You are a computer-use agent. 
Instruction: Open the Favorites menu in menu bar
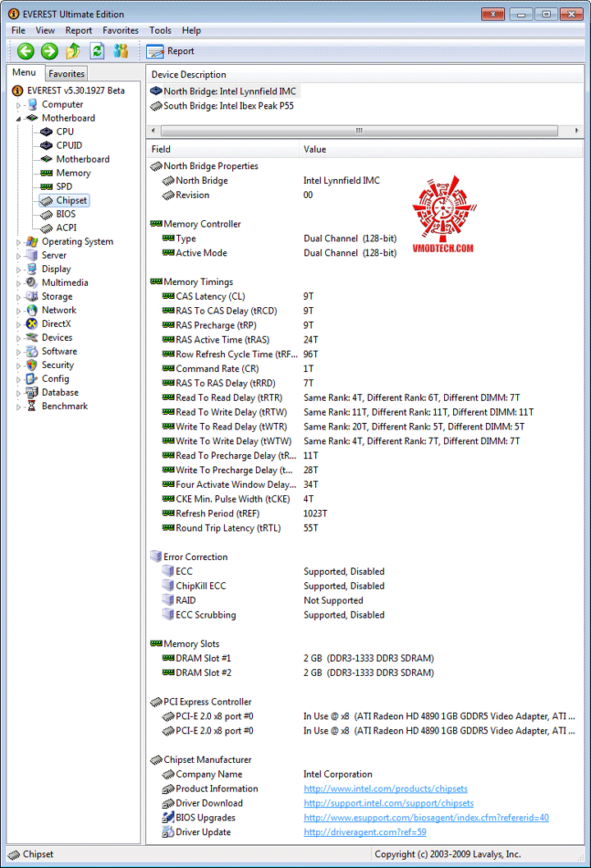coord(121,30)
